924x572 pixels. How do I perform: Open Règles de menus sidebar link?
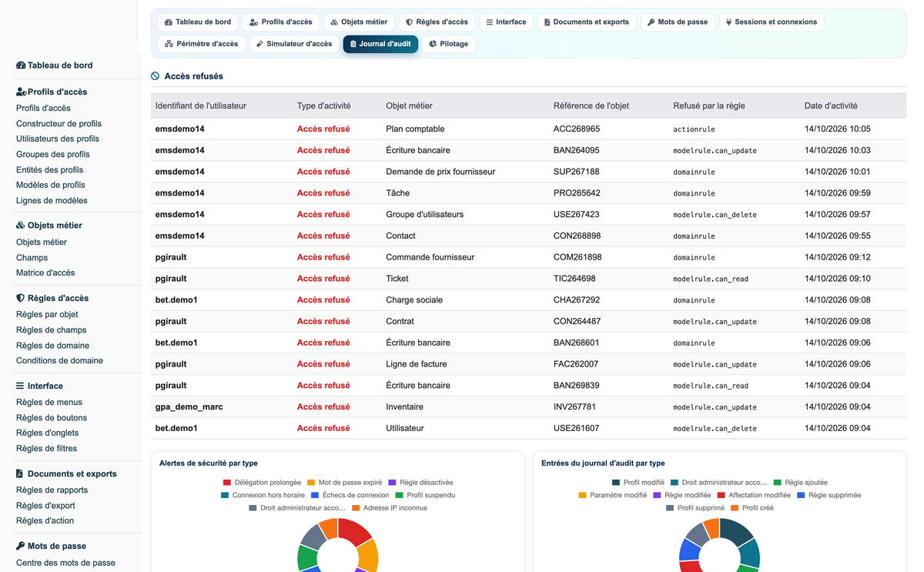(49, 403)
